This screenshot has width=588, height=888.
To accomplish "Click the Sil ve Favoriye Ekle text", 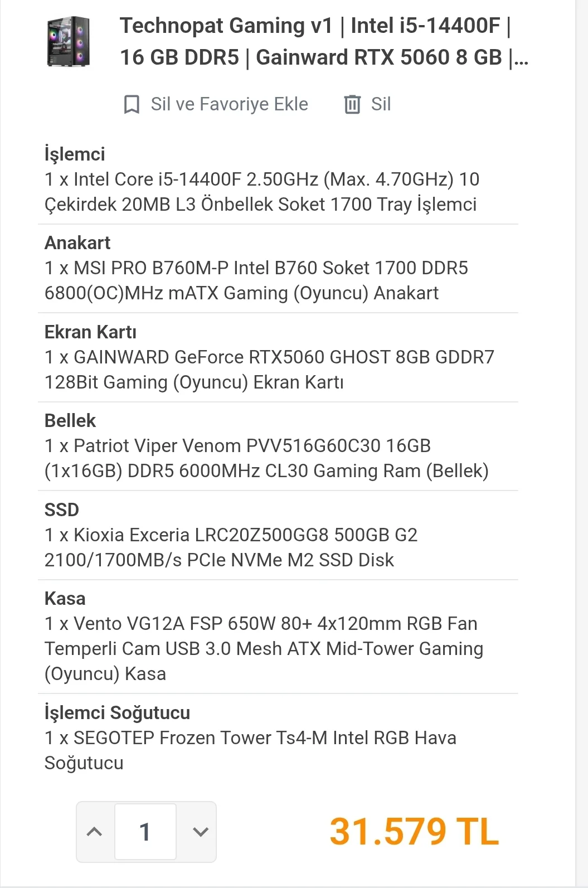I will 229,104.
